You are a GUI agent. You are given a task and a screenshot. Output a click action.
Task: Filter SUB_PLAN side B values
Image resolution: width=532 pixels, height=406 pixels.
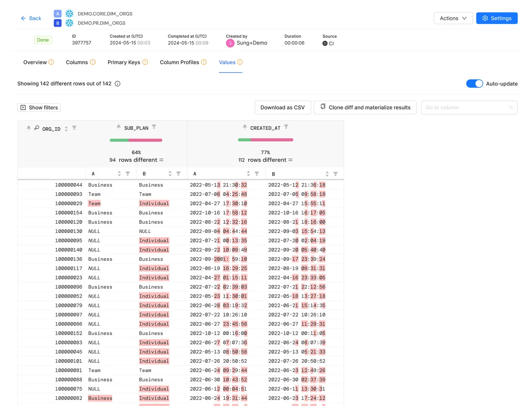point(178,173)
